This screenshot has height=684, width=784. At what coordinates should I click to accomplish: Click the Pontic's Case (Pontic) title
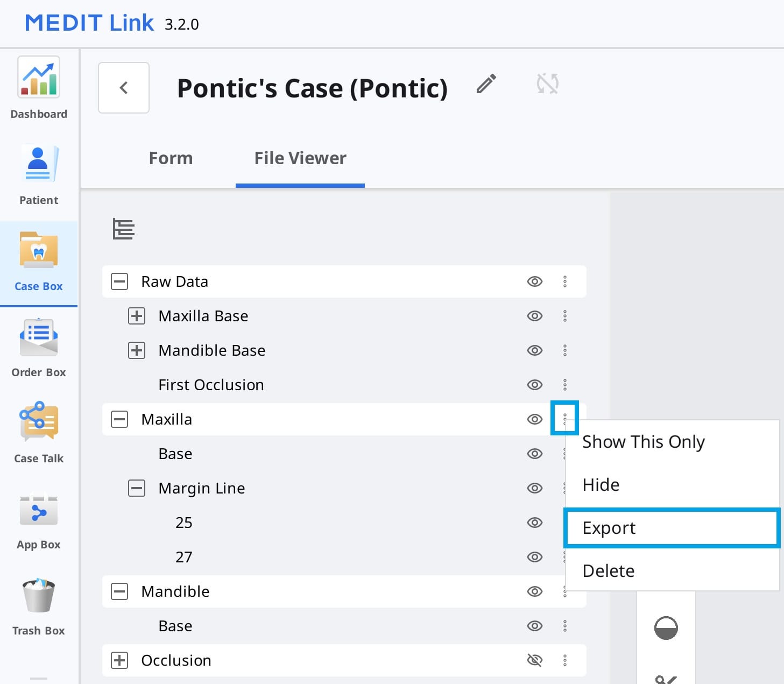312,88
